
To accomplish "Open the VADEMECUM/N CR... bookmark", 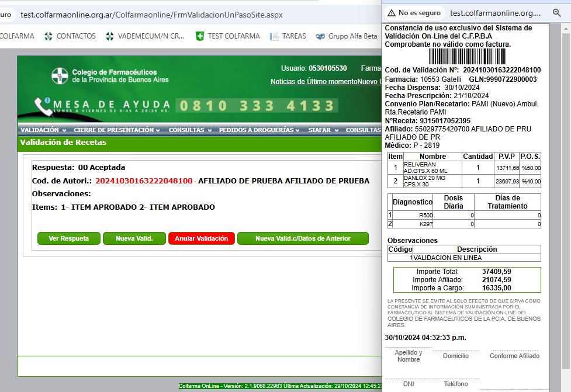I will point(145,36).
